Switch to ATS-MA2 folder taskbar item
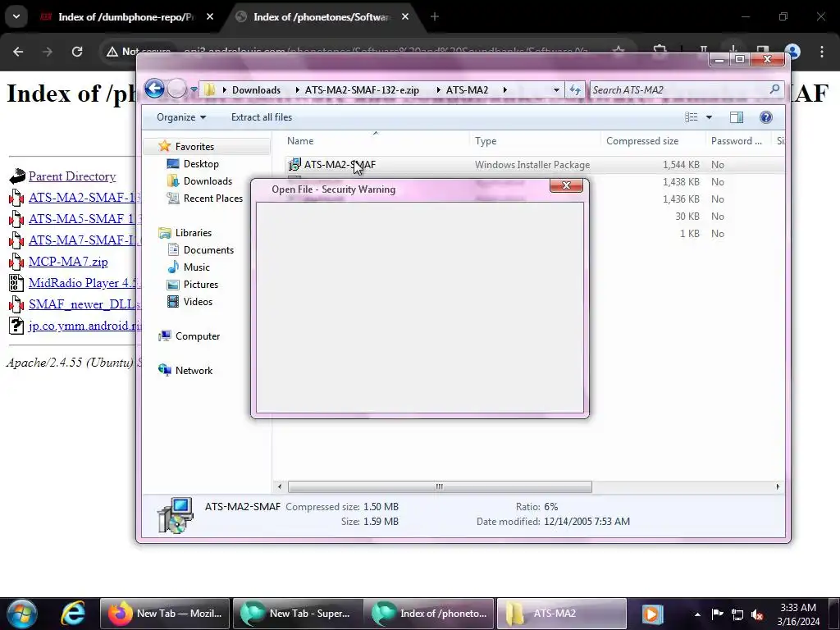Viewport: 840px width, 630px height. [561, 614]
